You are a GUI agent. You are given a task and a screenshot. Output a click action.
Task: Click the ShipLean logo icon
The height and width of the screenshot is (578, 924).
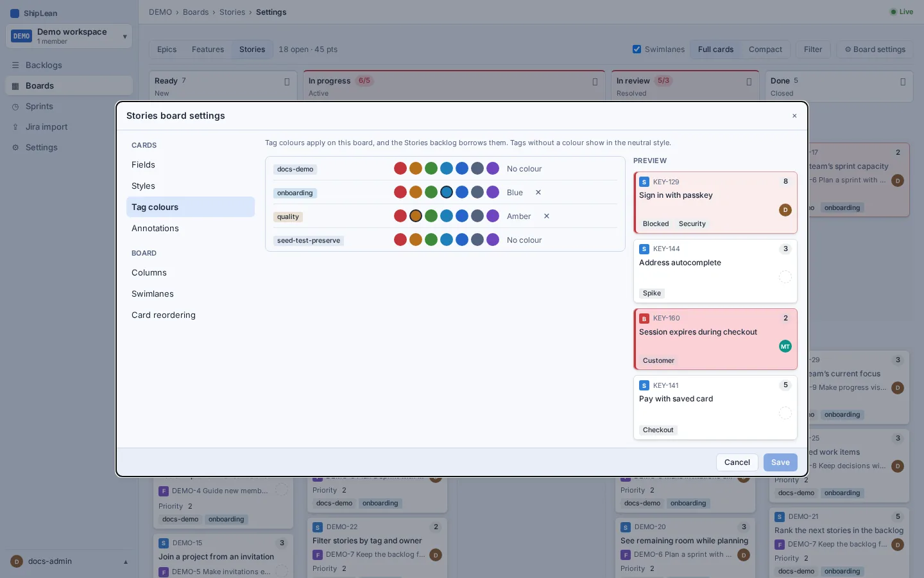click(x=15, y=13)
